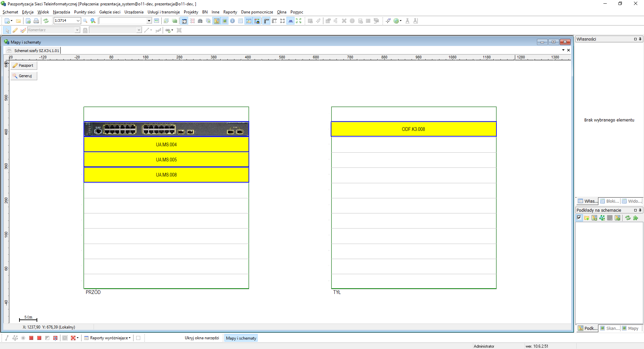The height and width of the screenshot is (349, 644).
Task: Switch to the Skan... bottom tab
Action: pos(609,328)
